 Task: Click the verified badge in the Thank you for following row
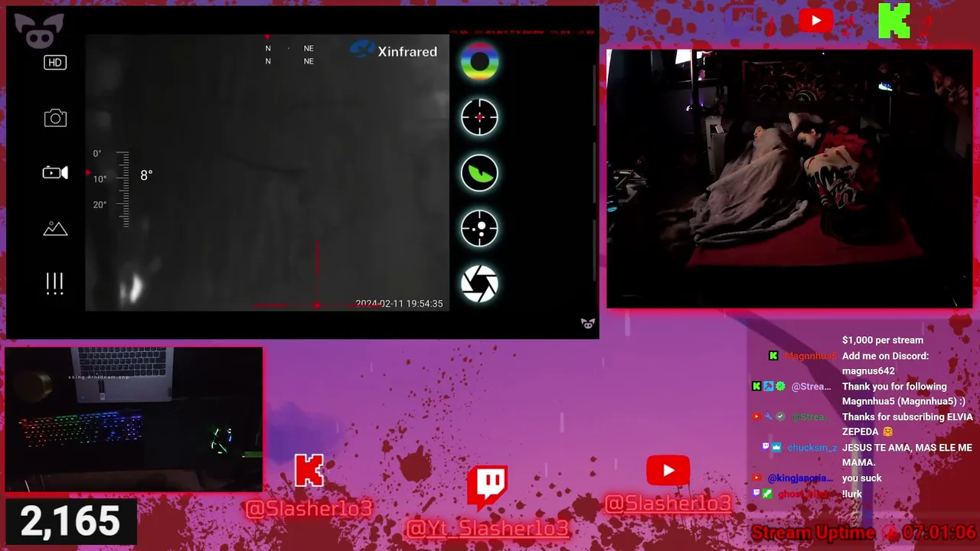coord(780,386)
